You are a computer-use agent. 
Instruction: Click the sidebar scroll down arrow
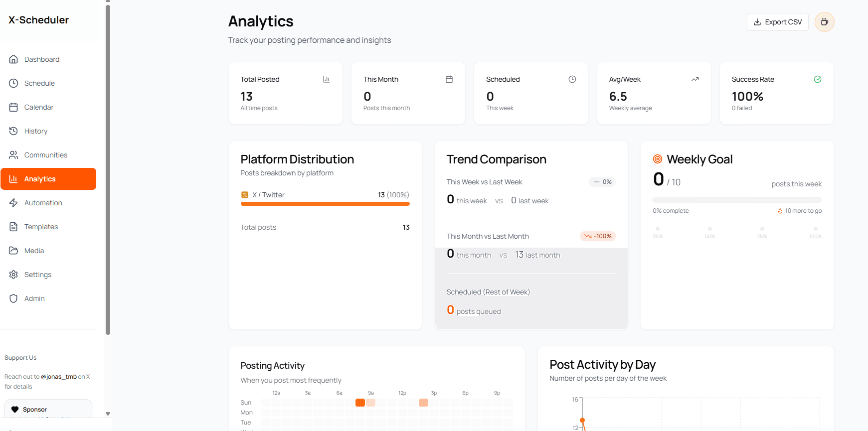tap(108, 414)
